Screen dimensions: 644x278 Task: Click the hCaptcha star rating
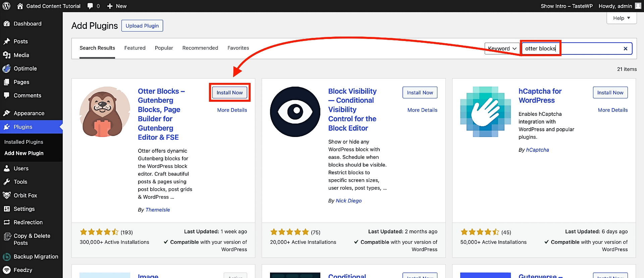(480, 232)
